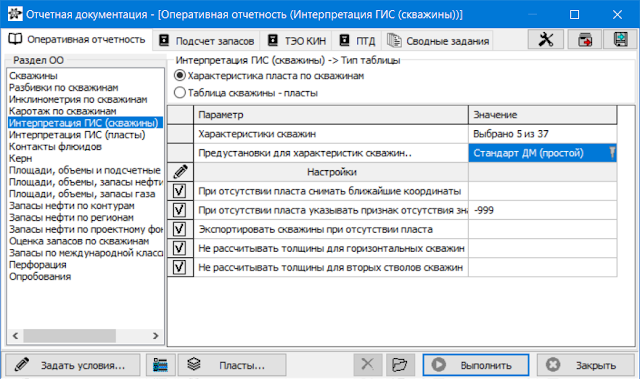Switch to the Оперативная отчетность tab
The height and width of the screenshot is (379, 640).
pos(77,40)
